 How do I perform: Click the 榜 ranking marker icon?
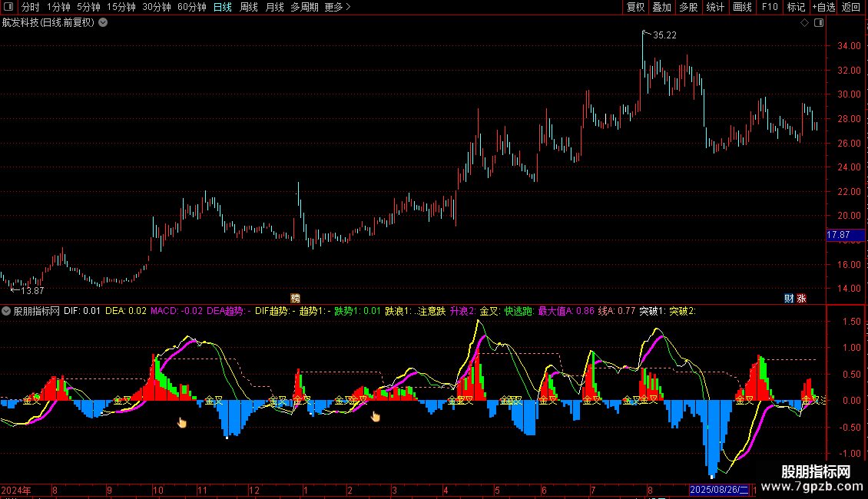295,299
